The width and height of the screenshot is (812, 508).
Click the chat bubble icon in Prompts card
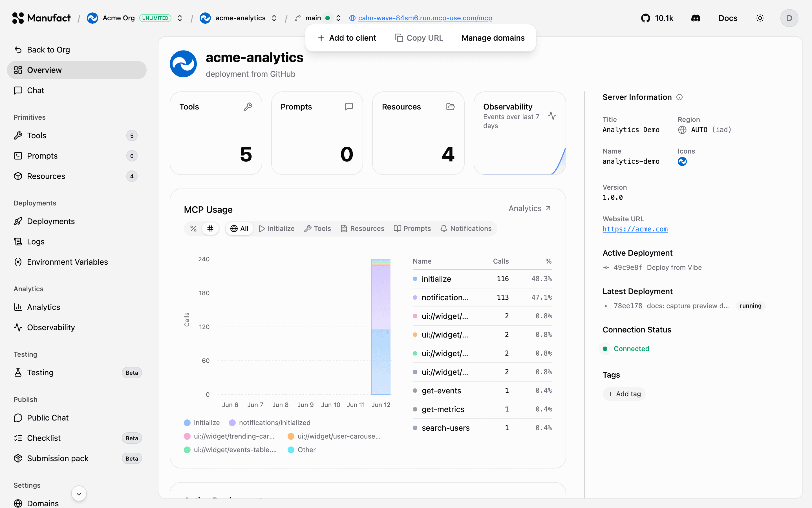349,106
